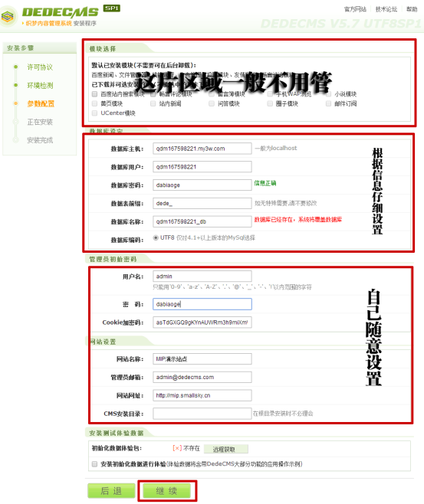This screenshot has width=424, height=504.
Task: Select the 许可协议 step in sidebar
Action: (40, 67)
